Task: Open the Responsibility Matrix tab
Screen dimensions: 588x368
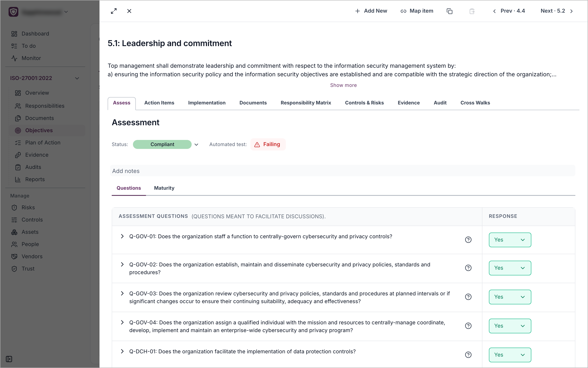Action: [x=306, y=103]
